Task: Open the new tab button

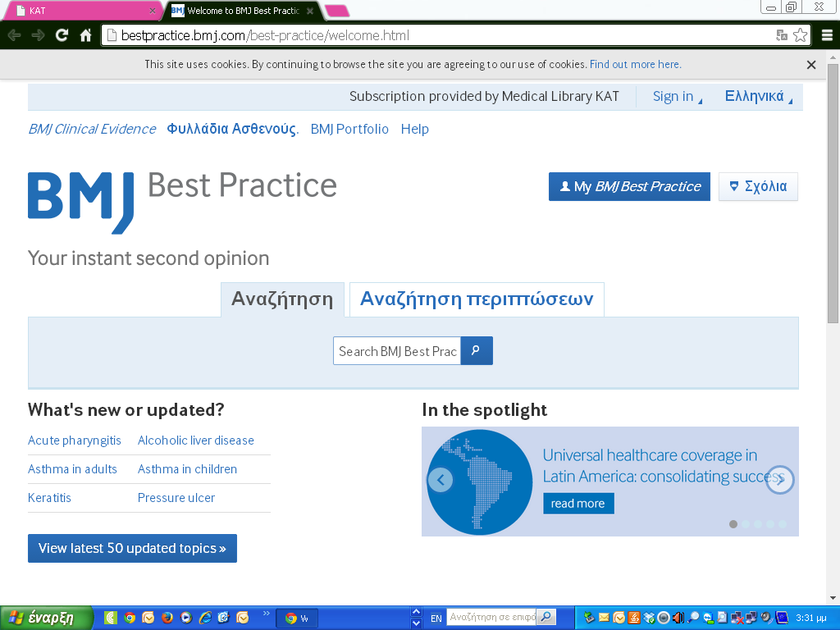Action: pyautogui.click(x=337, y=11)
